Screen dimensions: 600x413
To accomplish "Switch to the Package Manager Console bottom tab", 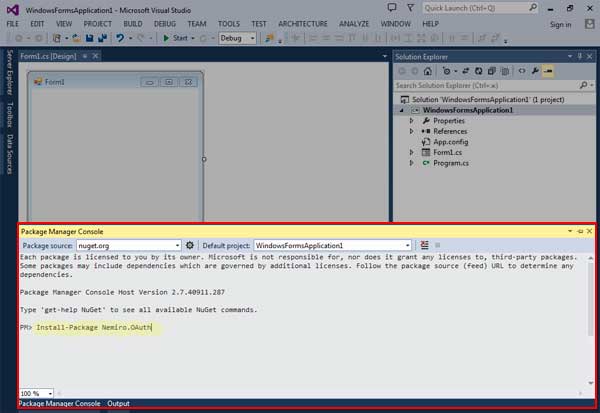I will [59, 403].
